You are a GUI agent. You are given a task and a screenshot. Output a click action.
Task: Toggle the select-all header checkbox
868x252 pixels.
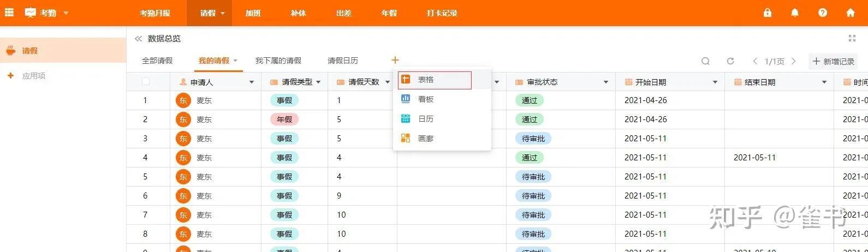click(x=145, y=82)
